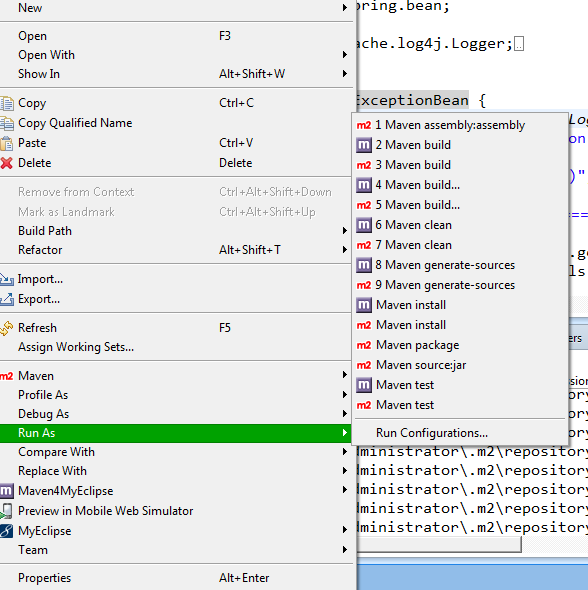Click the purple m icon of first Maven install
588x590 pixels.
point(364,305)
